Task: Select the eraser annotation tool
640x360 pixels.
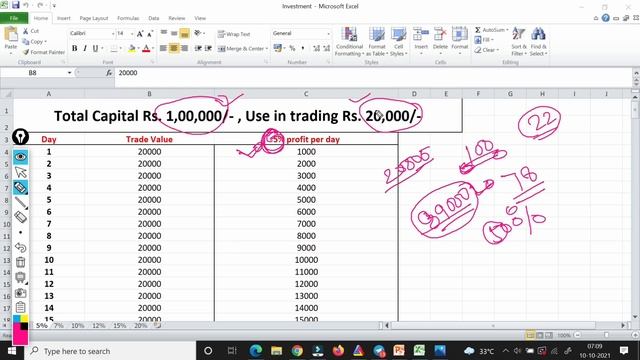Action: pyautogui.click(x=20, y=217)
